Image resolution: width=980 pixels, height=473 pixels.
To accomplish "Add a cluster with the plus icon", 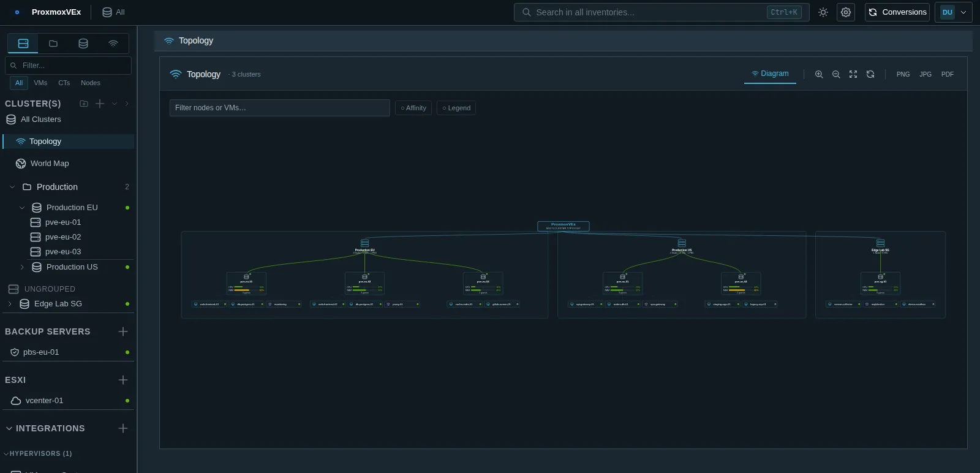I will pyautogui.click(x=100, y=104).
